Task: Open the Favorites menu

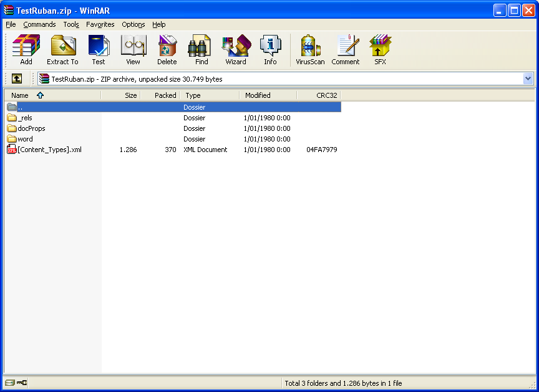Action: tap(100, 24)
